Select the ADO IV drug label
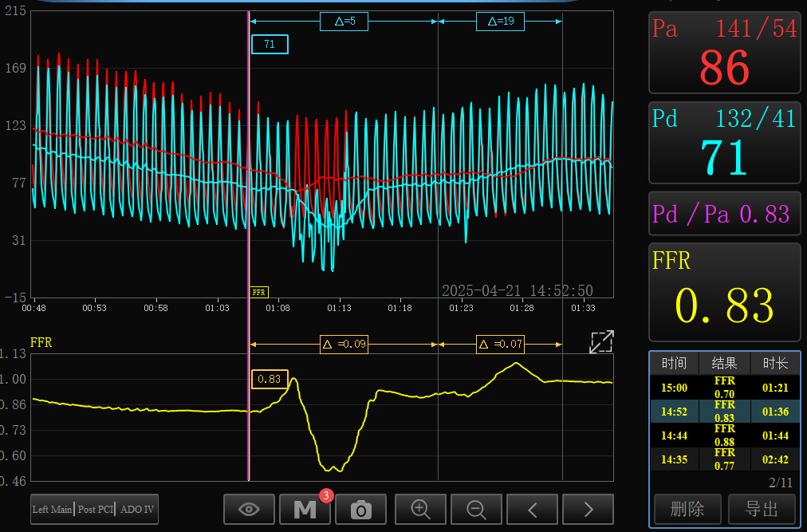 click(137, 510)
